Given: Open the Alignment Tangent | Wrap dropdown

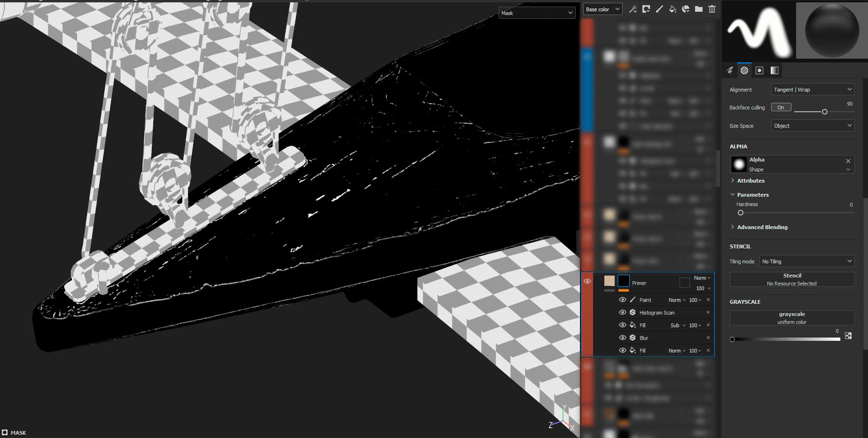Looking at the screenshot, I should 813,90.
